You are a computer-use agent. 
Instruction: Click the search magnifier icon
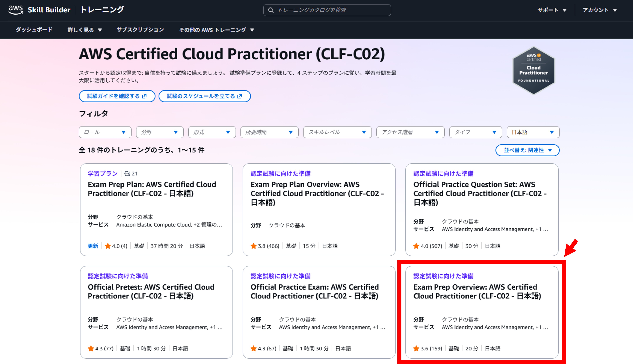coord(271,10)
